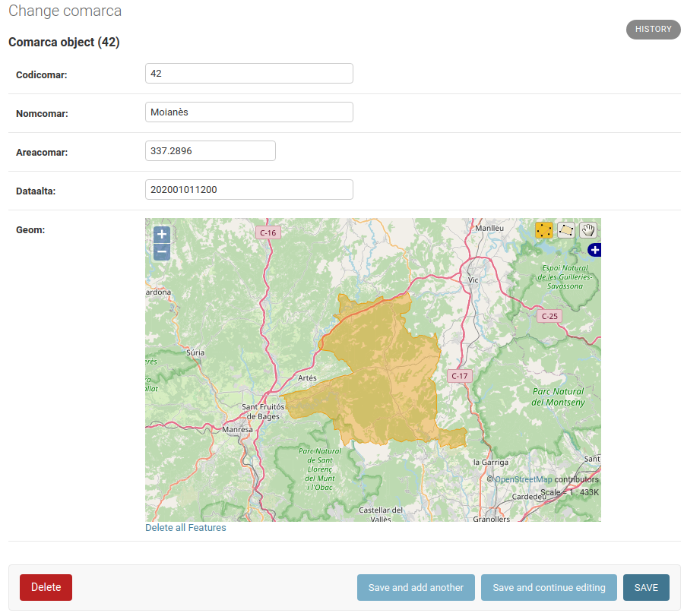Screen dimensions: 684x616
Task: Focus the Nomcomar field containing Moianès
Action: click(249, 112)
